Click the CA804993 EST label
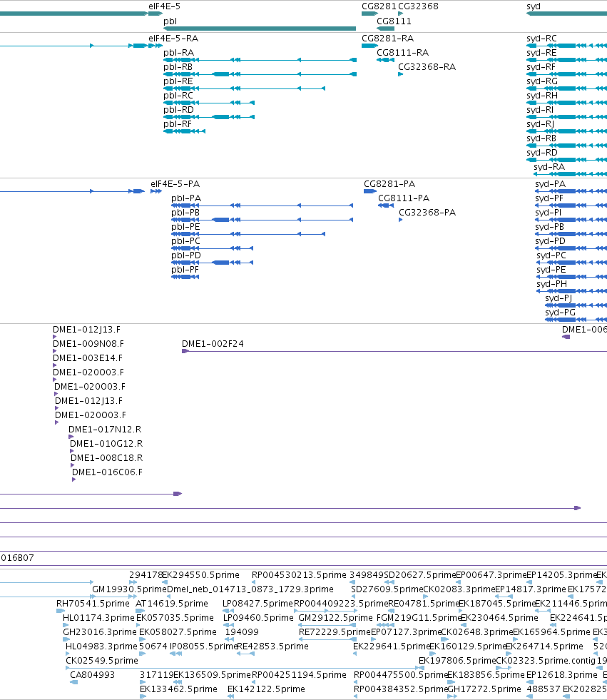 point(93,675)
